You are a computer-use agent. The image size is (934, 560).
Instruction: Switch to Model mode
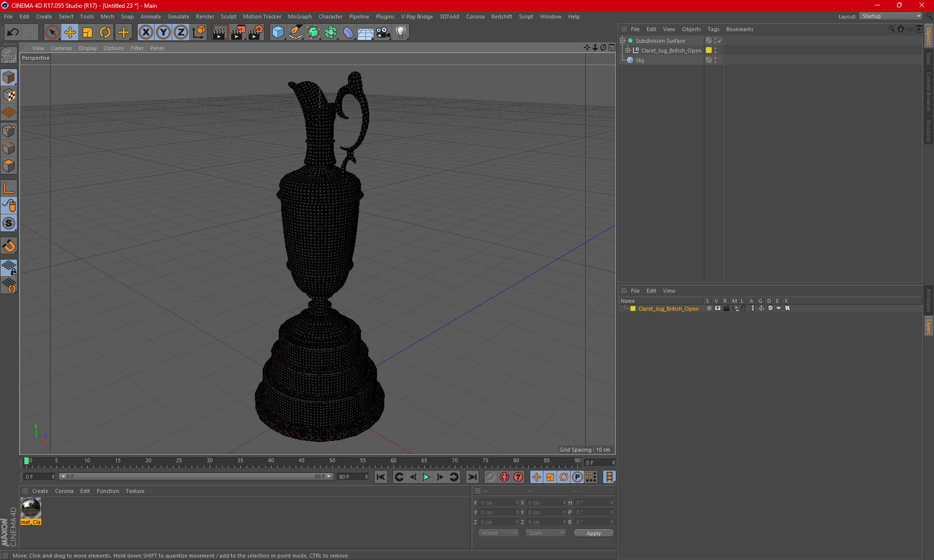click(x=9, y=77)
